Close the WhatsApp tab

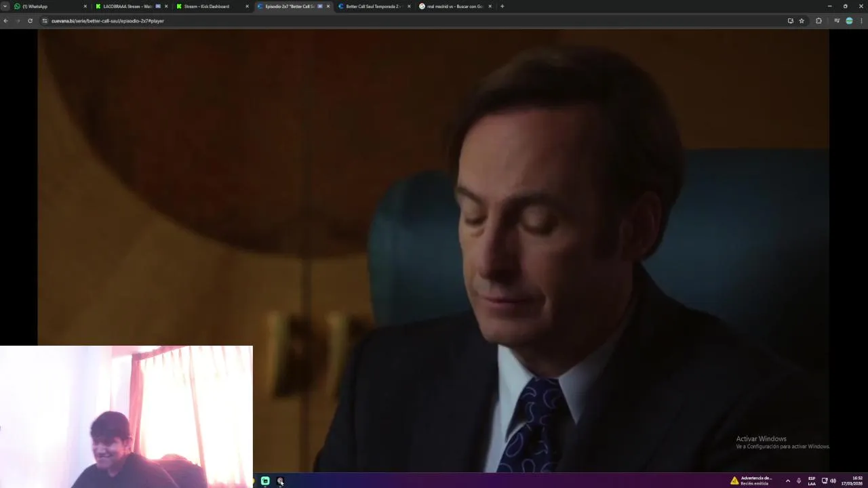tap(85, 6)
